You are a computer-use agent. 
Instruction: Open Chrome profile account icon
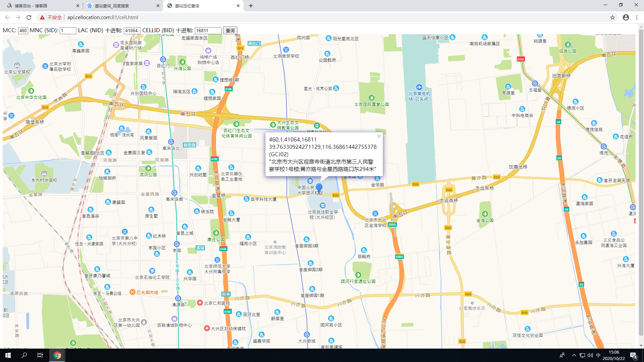626,17
